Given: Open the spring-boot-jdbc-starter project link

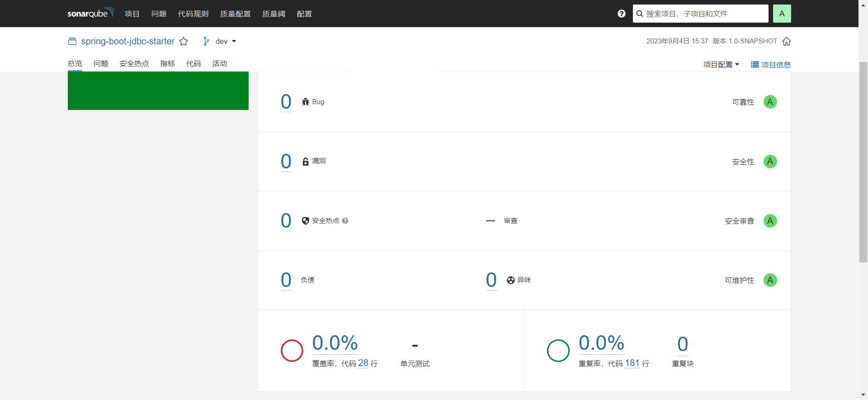Looking at the screenshot, I should coord(128,41).
